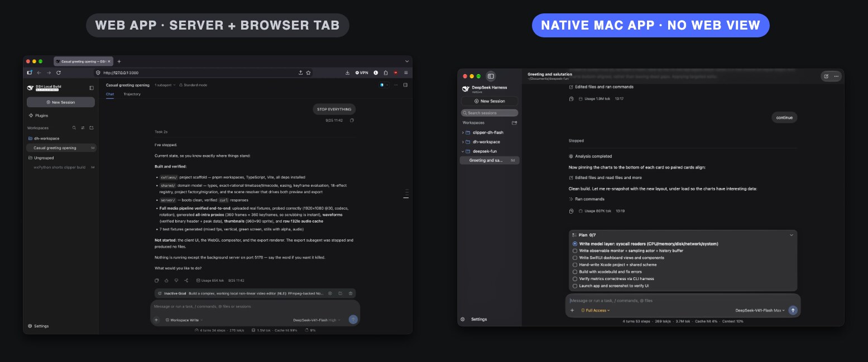Focus the native app Search sessions field
The width and height of the screenshot is (868, 362).
[490, 113]
